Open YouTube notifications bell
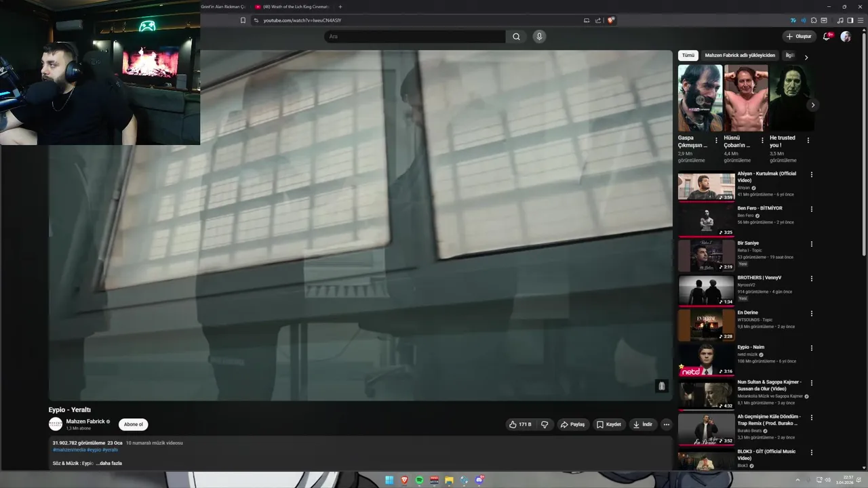The width and height of the screenshot is (868, 488). pos(826,37)
